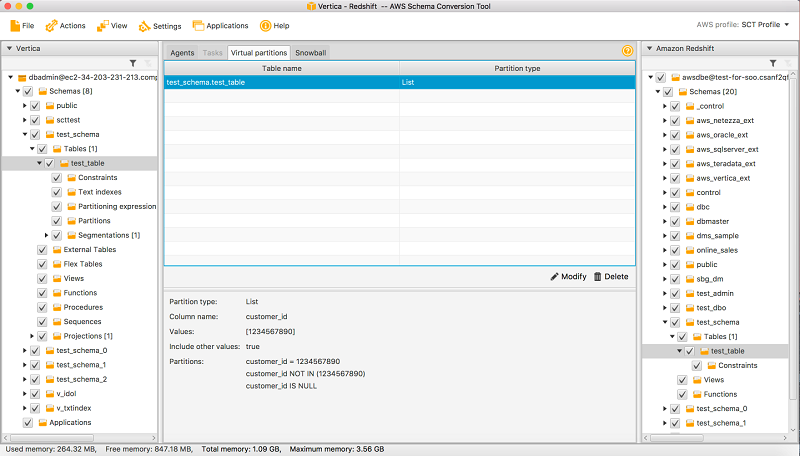The height and width of the screenshot is (456, 800).
Task: Click the scttest schema folder icon
Action: pos(50,120)
